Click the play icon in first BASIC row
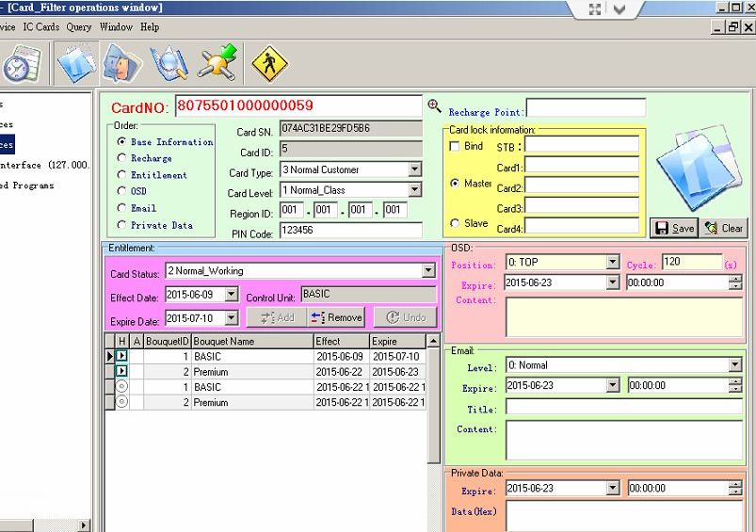This screenshot has width=756, height=532. click(121, 356)
